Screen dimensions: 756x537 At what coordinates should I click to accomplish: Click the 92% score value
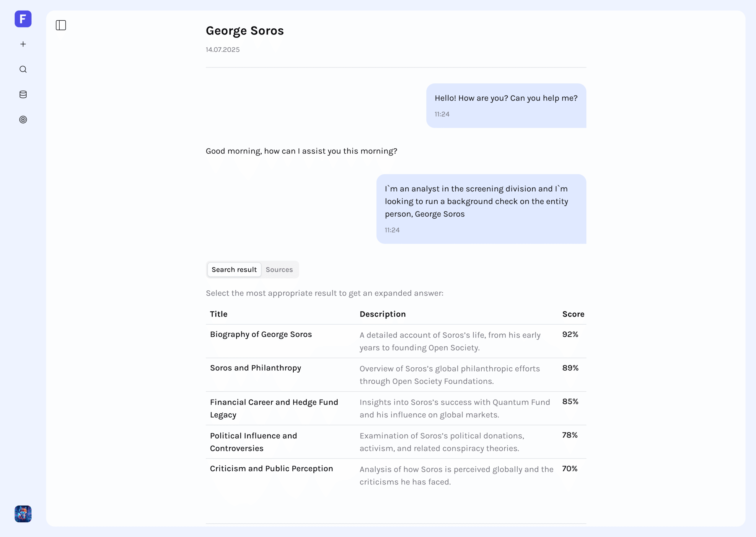tap(570, 334)
